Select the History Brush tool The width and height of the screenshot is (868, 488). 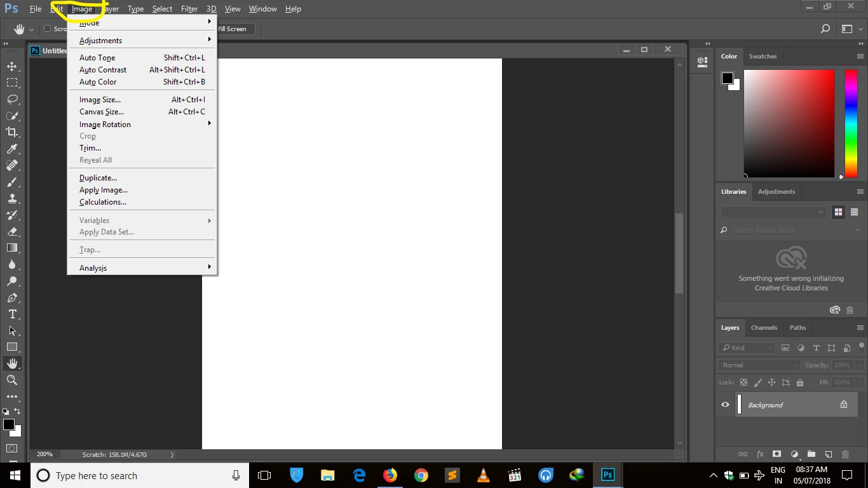coord(12,215)
